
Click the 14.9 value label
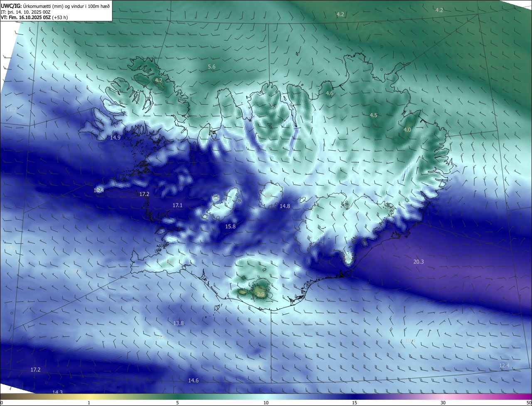tap(115, 137)
